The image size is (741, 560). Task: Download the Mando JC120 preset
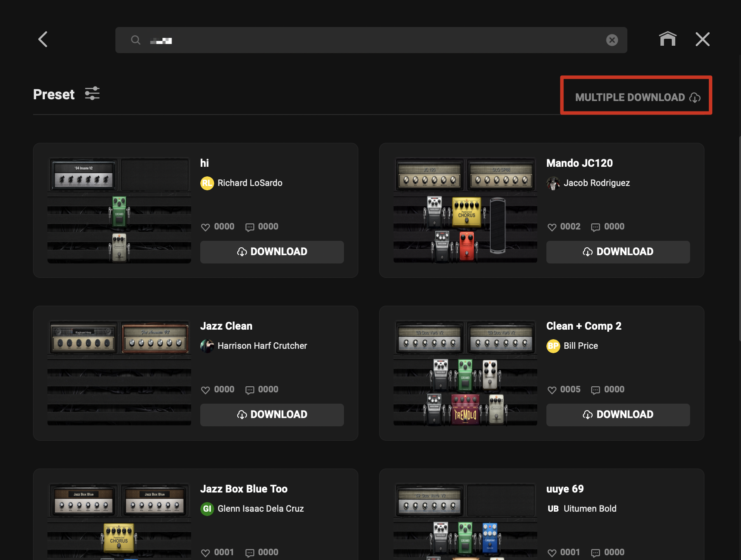pyautogui.click(x=618, y=252)
